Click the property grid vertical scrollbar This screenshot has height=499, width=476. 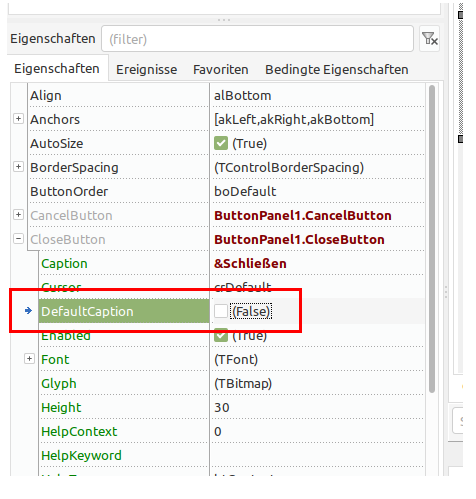coord(432,239)
